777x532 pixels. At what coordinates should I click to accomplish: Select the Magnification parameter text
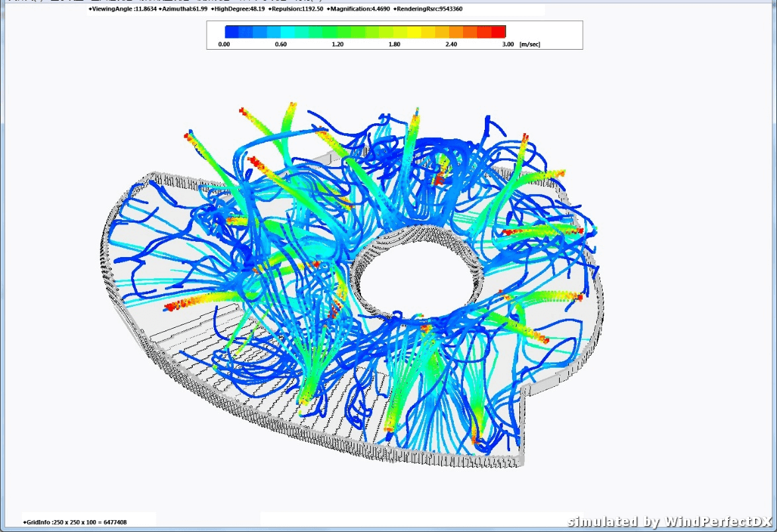coord(358,10)
